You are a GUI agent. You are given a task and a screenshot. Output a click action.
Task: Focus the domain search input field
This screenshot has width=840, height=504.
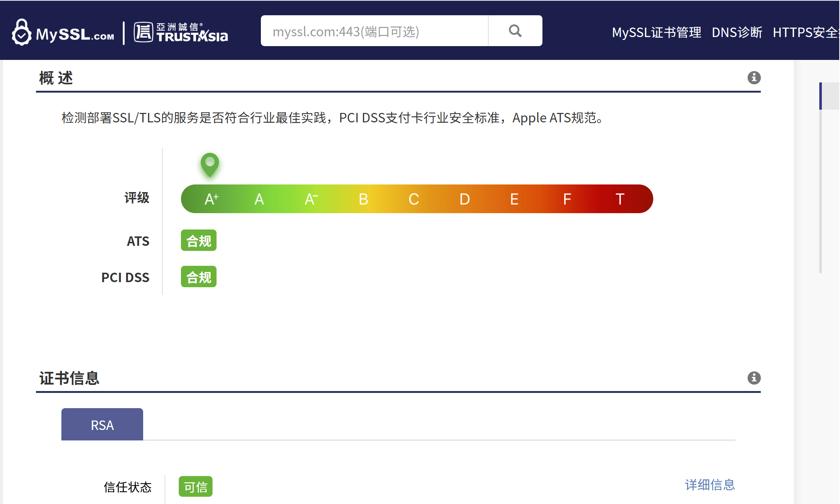(x=374, y=31)
